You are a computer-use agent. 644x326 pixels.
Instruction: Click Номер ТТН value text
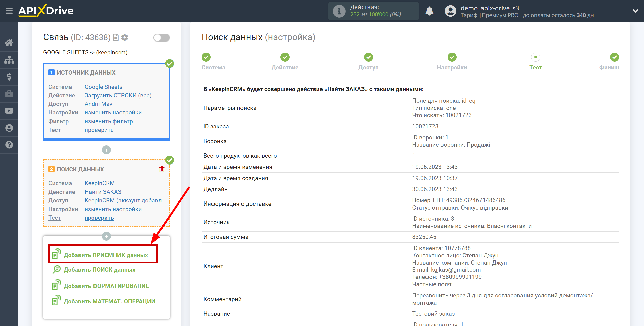point(459,200)
